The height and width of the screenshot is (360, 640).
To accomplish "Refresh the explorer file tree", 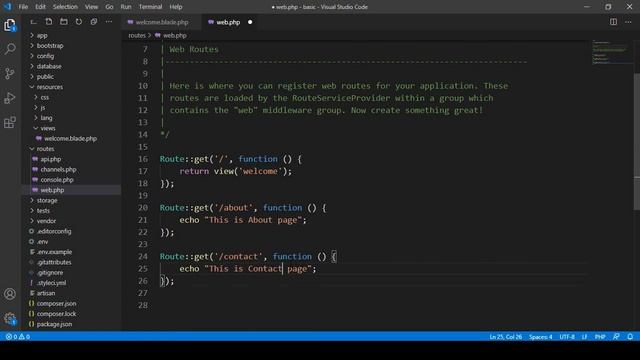I will [79, 22].
